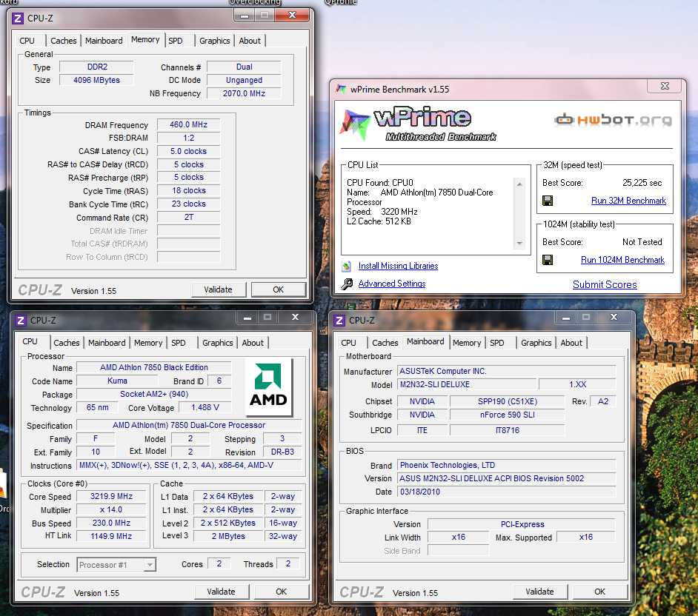The width and height of the screenshot is (698, 616).
Task: Click the Run 1024M Benchmark link
Action: tap(622, 260)
